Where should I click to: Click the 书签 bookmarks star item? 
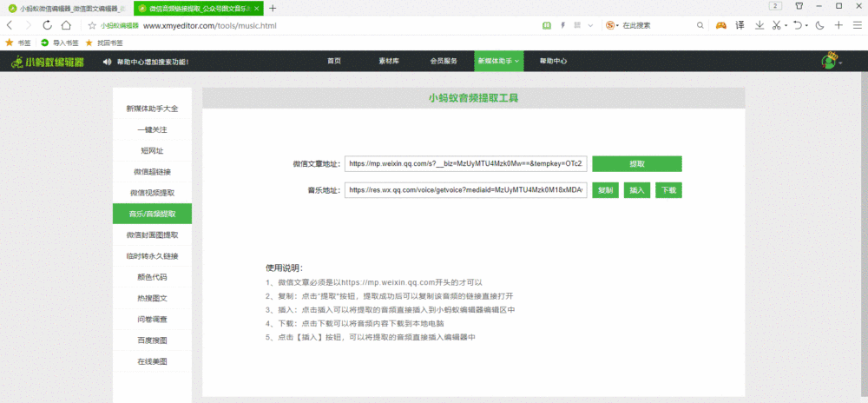tap(17, 43)
